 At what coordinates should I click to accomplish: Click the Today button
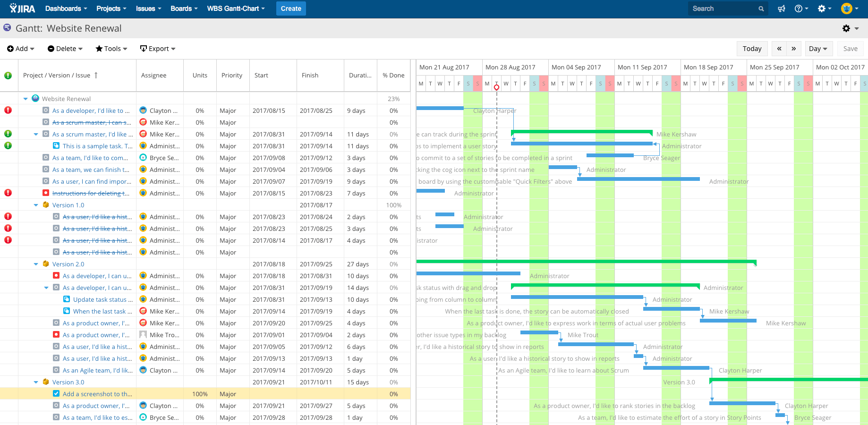coord(752,48)
